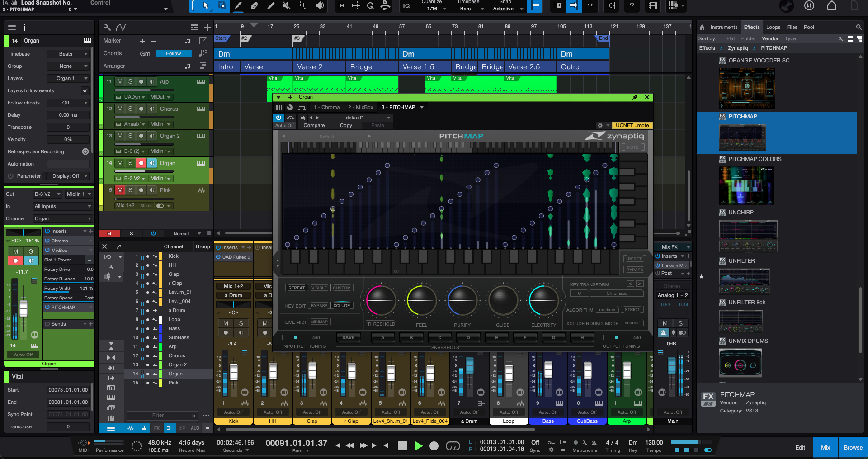Select the 2 - MixBox plugin tab
Viewport: 868px width, 459px height.
[360, 107]
